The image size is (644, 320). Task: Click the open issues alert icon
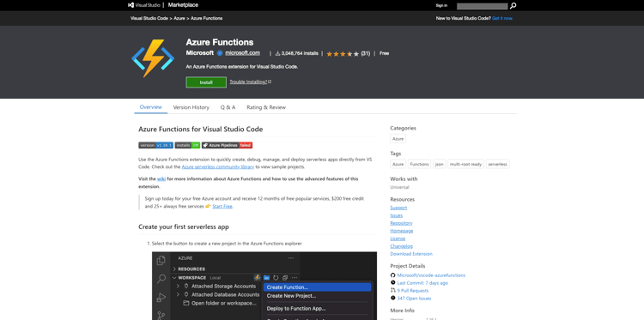(393, 299)
